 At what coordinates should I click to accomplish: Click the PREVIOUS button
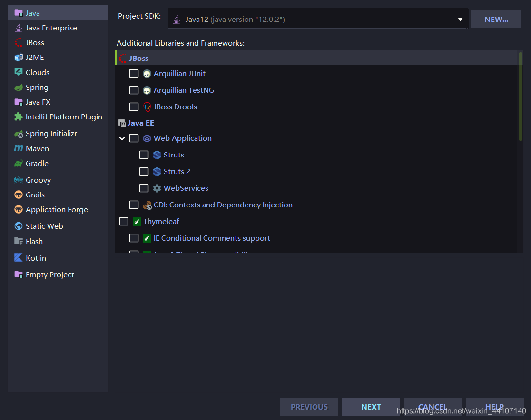tap(309, 407)
